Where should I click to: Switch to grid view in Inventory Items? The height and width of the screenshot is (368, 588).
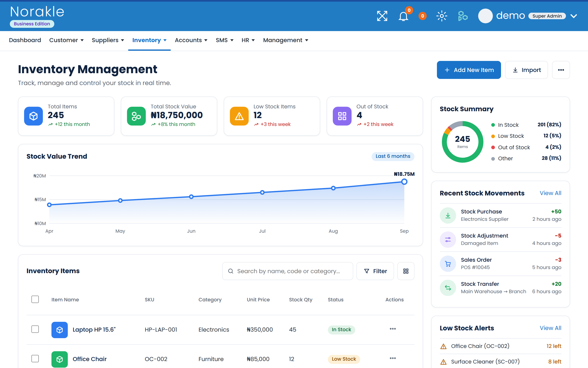click(x=406, y=271)
